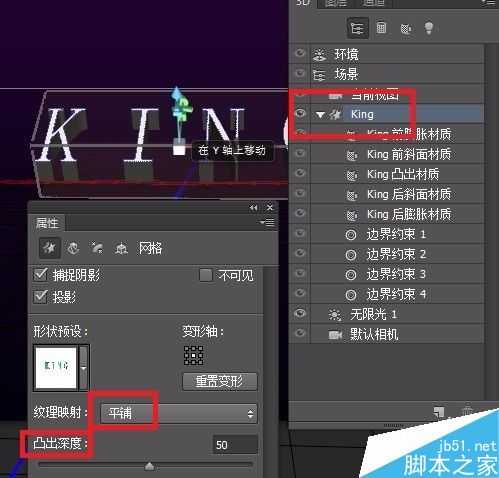The image size is (499, 478).
Task: Switch to the 通道 tab
Action: point(373,3)
